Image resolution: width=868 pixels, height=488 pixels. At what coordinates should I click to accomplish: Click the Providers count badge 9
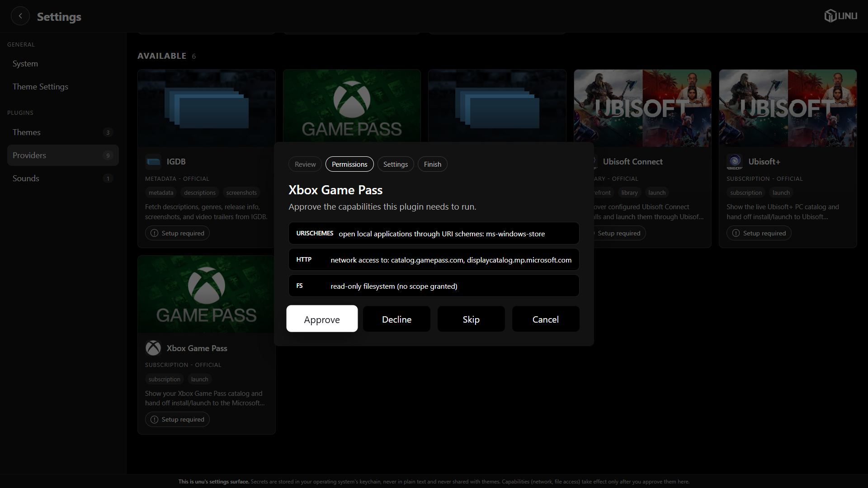pyautogui.click(x=108, y=155)
